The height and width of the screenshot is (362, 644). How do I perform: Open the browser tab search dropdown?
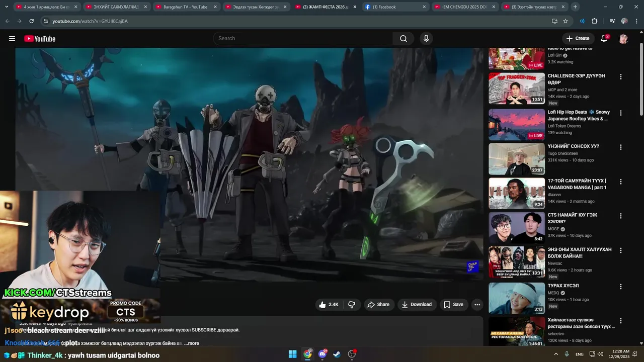[x=6, y=7]
